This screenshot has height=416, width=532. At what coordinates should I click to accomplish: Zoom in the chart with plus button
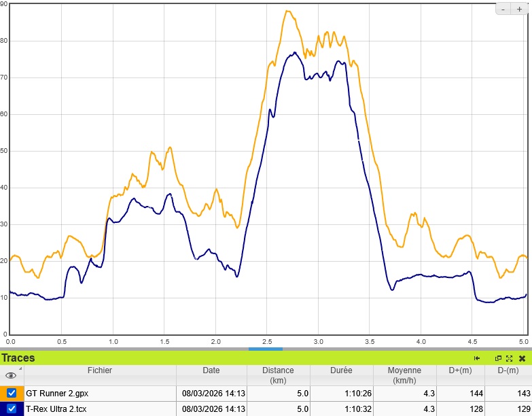tap(519, 9)
